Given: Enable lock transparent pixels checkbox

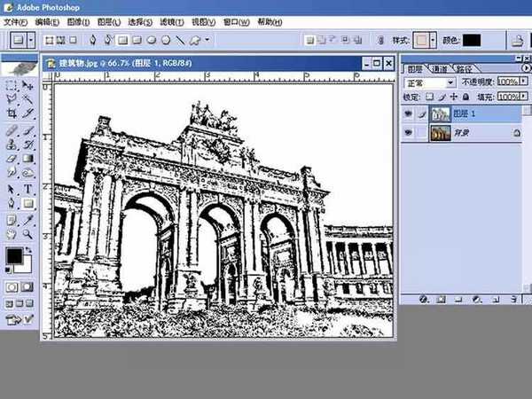Looking at the screenshot, I should 429,96.
